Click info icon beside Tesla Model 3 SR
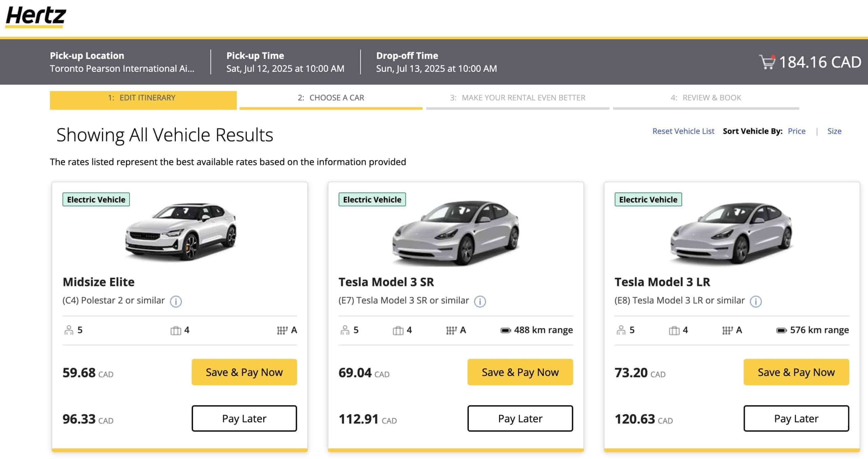 (480, 301)
